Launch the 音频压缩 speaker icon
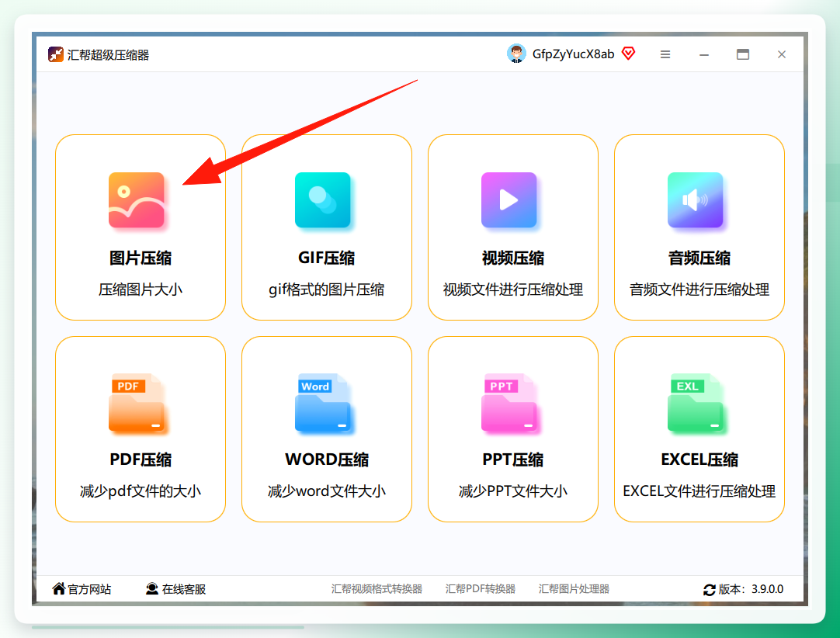 695,200
